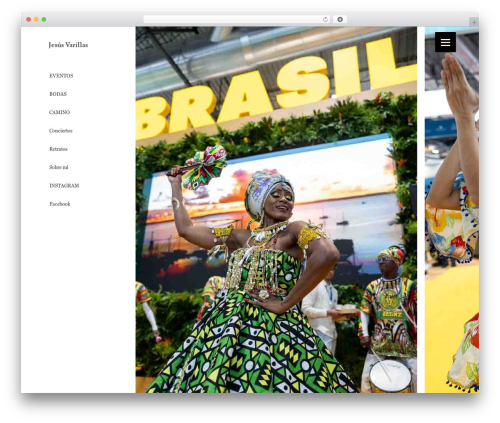Follow the INSTAGRAM link
Screen dimensions: 500x423
click(x=64, y=186)
